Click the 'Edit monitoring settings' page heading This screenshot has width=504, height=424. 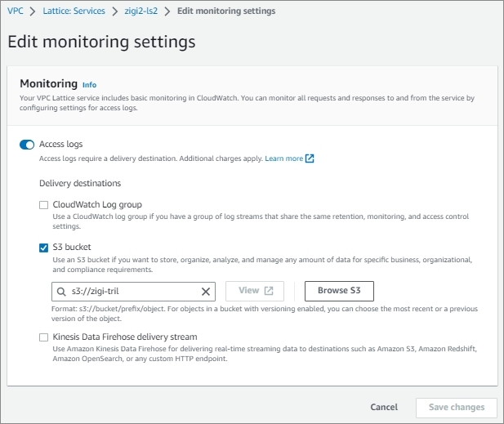(x=101, y=42)
